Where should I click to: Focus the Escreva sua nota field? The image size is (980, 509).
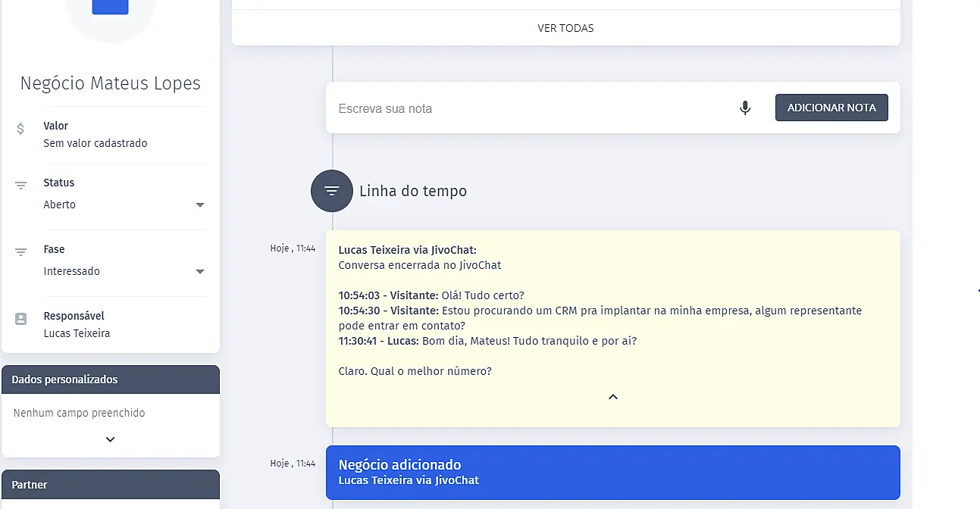(x=531, y=108)
